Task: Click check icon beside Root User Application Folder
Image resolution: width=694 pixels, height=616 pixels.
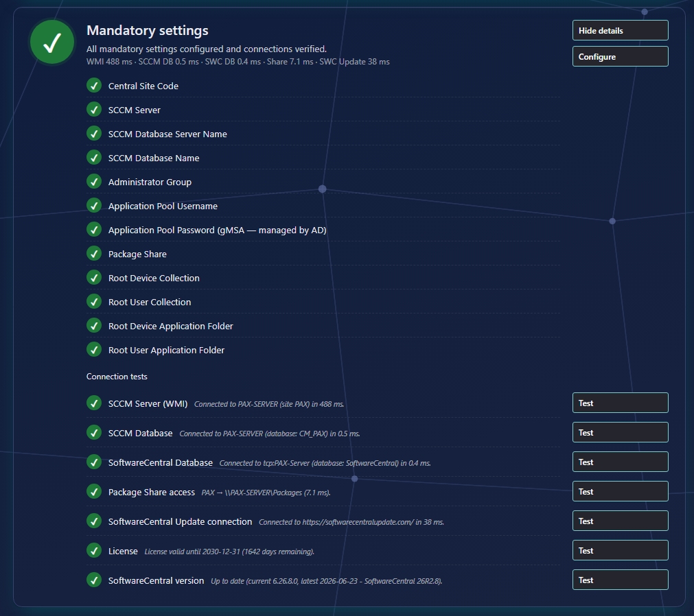Action: click(94, 350)
